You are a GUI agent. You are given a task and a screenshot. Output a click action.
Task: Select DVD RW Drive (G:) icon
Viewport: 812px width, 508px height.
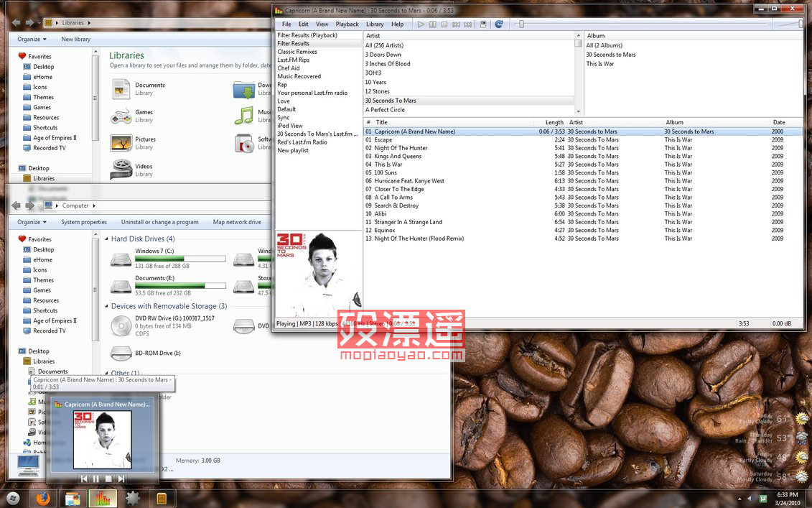(x=121, y=326)
